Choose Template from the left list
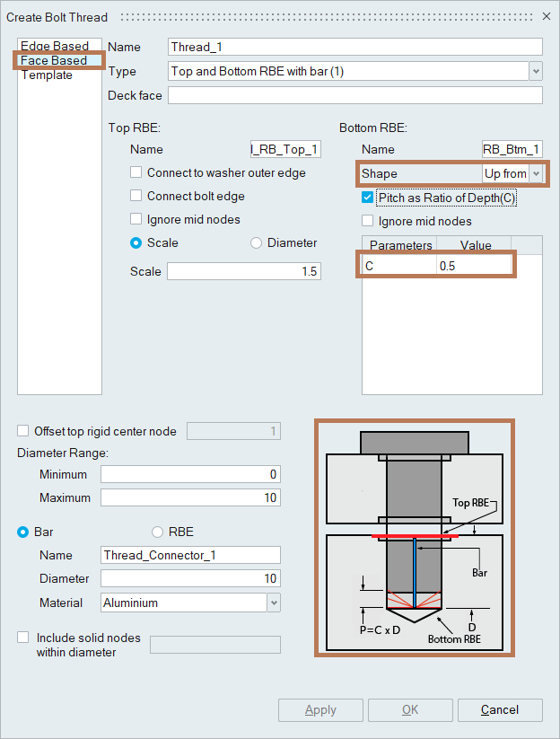 pos(47,75)
